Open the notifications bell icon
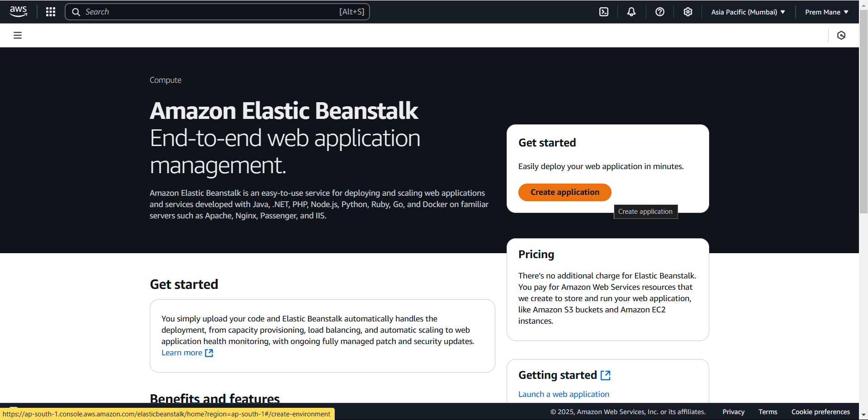The width and height of the screenshot is (868, 420). pyautogui.click(x=631, y=12)
